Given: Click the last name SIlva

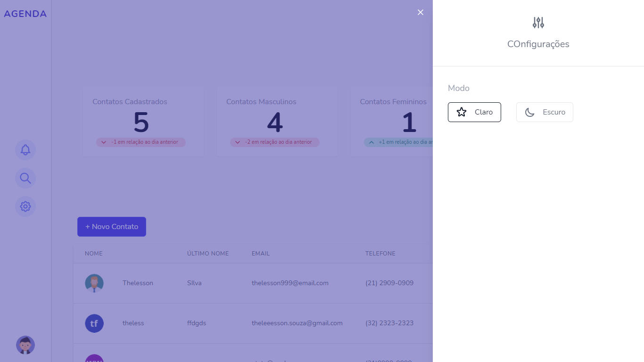Looking at the screenshot, I should click(x=194, y=283).
